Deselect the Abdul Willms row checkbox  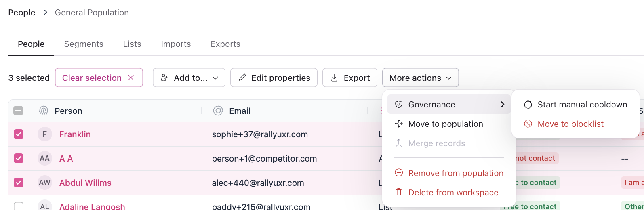[19, 183]
